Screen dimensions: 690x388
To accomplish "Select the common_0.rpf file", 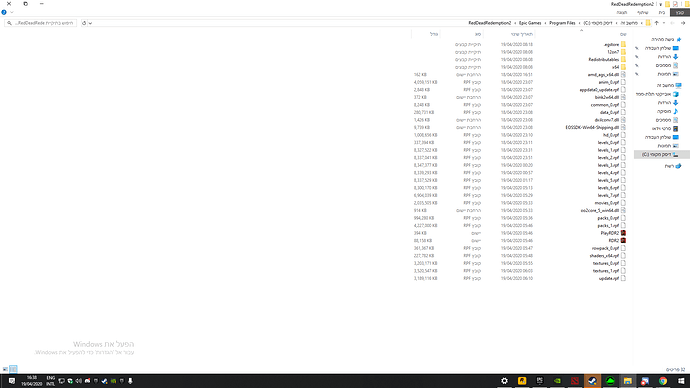I will click(608, 105).
